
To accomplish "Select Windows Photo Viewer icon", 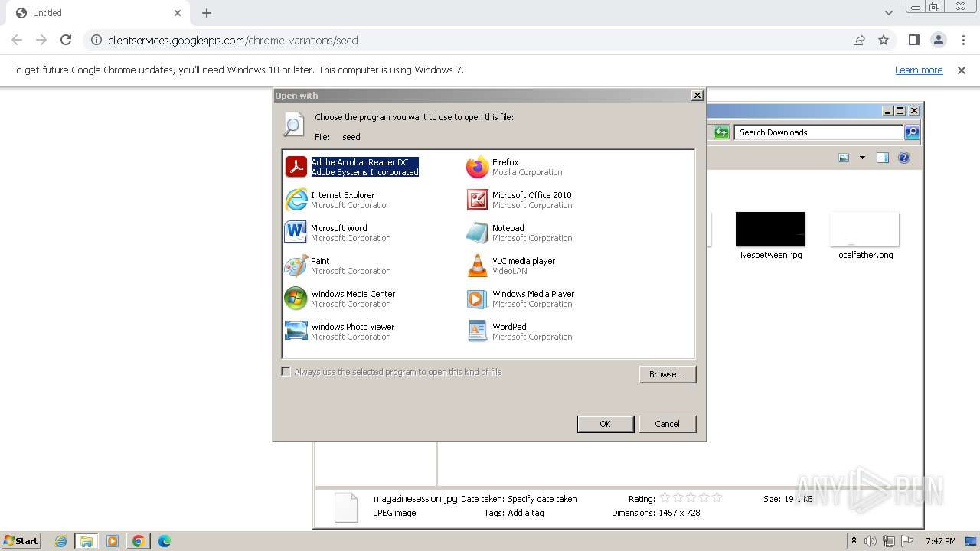I will point(296,331).
